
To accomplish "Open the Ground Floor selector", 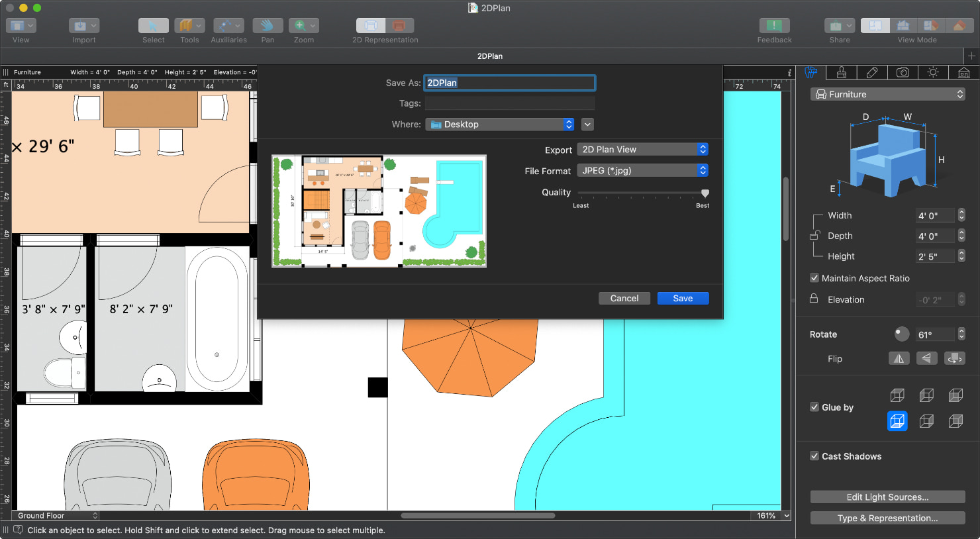I will pyautogui.click(x=56, y=515).
